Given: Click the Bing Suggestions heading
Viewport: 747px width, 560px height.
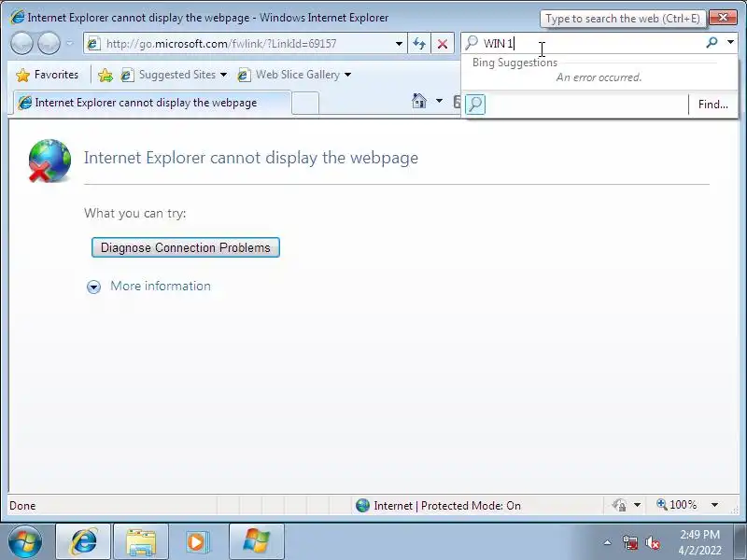Looking at the screenshot, I should (514, 63).
